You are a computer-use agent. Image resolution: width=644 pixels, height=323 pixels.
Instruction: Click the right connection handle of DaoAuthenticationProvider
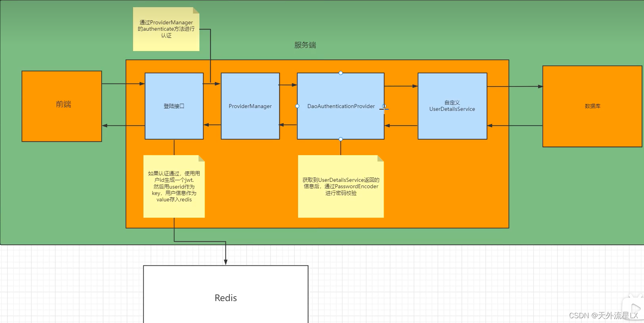pyautogui.click(x=384, y=106)
